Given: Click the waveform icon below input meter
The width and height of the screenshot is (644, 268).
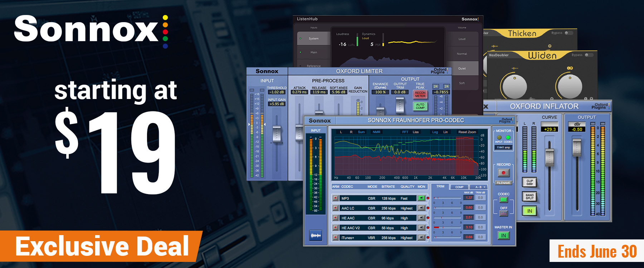Looking at the screenshot, I should 316,235.
